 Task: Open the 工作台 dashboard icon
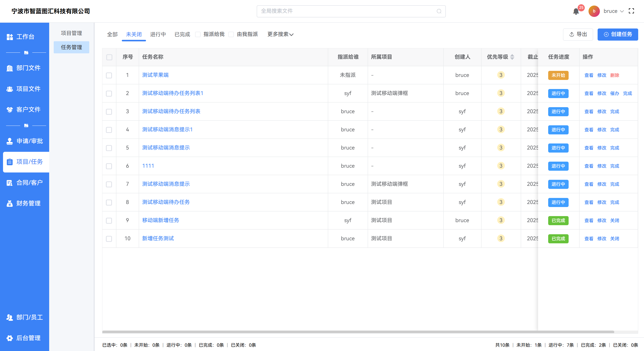(x=10, y=37)
